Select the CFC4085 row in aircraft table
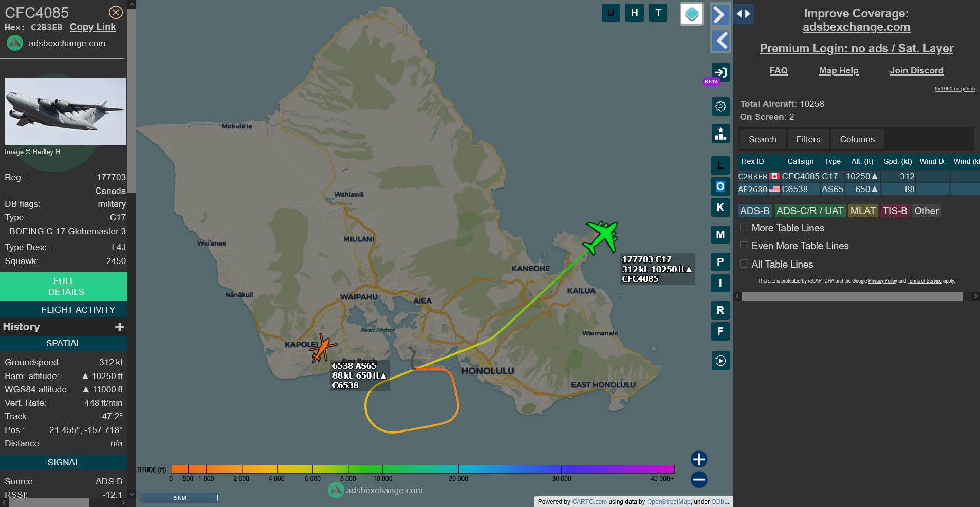Viewport: 980px width, 507px height. pyautogui.click(x=859, y=176)
